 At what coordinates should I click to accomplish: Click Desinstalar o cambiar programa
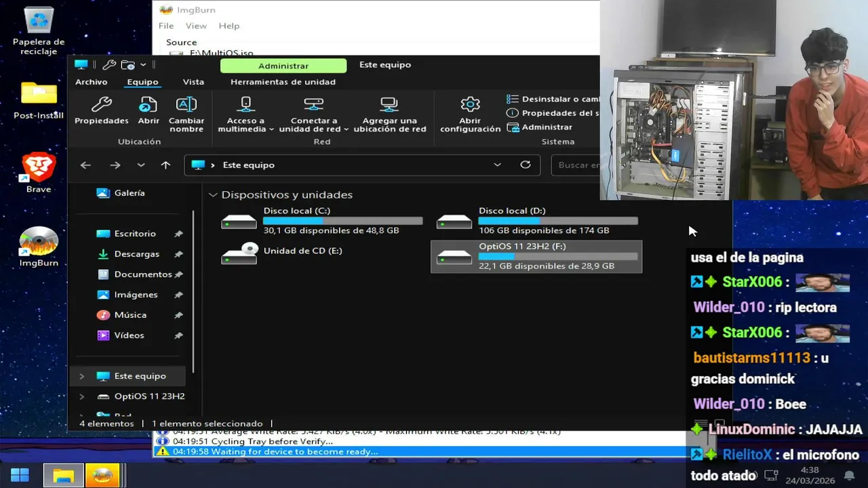553,99
